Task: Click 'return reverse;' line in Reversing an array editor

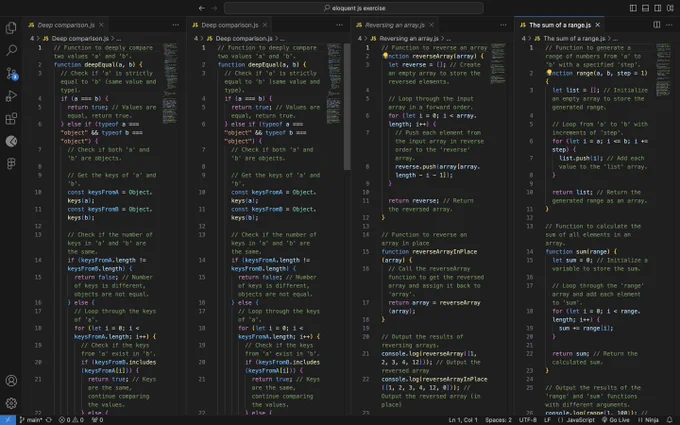Action: [413, 201]
